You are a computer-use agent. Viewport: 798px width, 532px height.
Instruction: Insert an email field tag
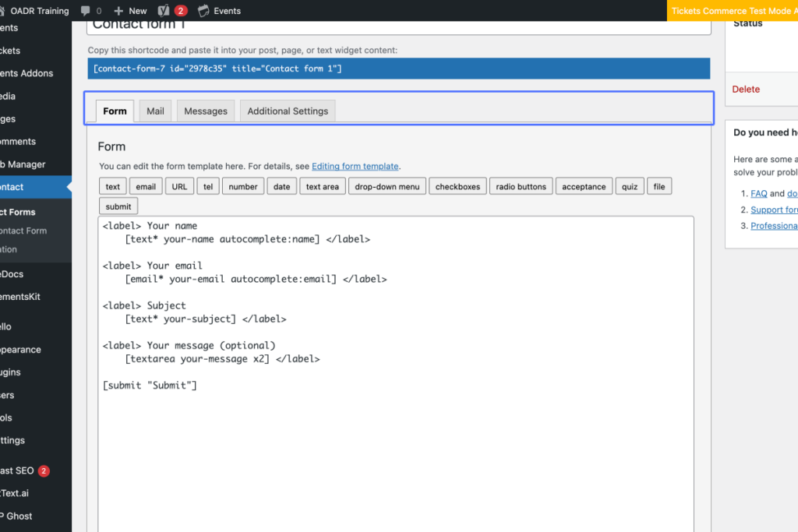point(146,187)
